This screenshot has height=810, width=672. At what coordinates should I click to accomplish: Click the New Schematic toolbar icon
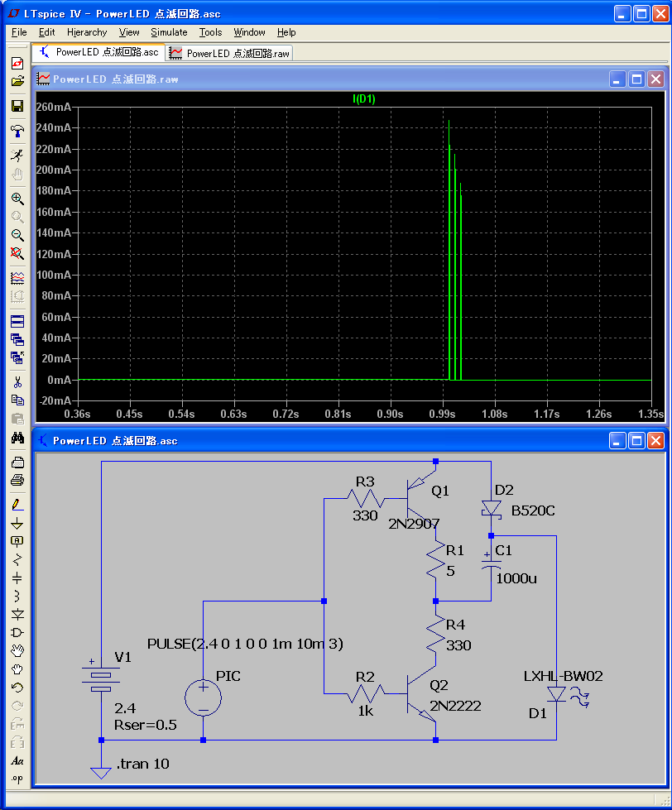17,64
